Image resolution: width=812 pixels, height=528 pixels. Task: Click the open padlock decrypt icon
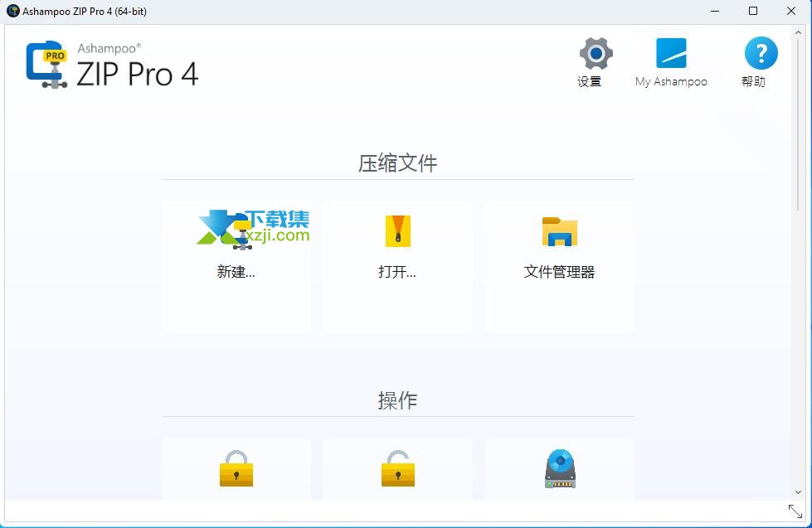398,468
